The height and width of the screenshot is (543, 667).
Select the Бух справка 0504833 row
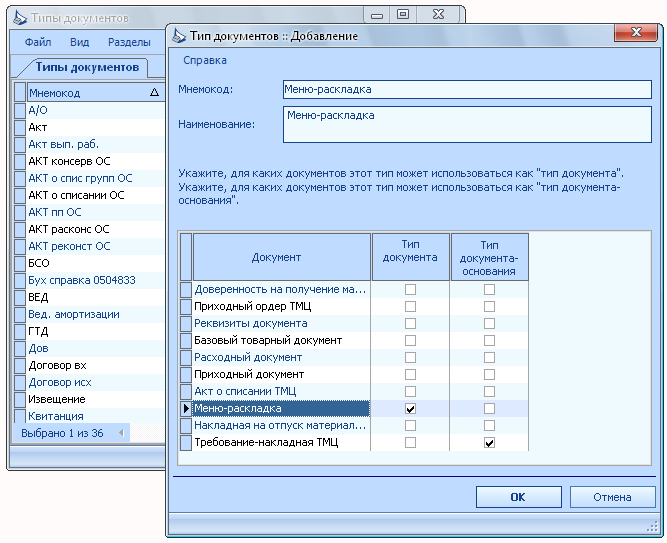(89, 280)
